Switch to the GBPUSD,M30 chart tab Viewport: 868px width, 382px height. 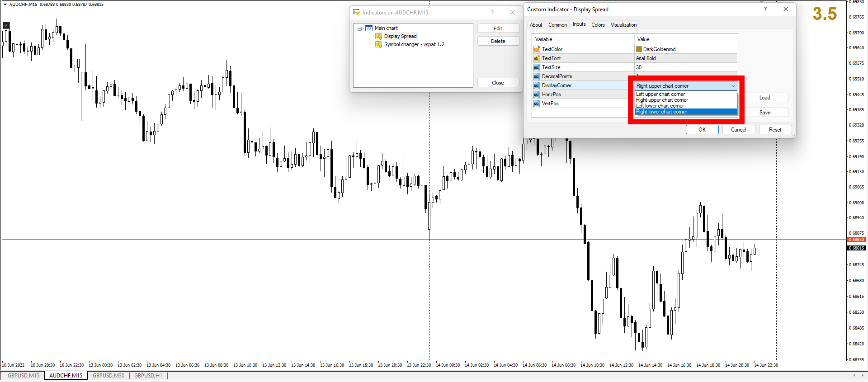pyautogui.click(x=108, y=376)
